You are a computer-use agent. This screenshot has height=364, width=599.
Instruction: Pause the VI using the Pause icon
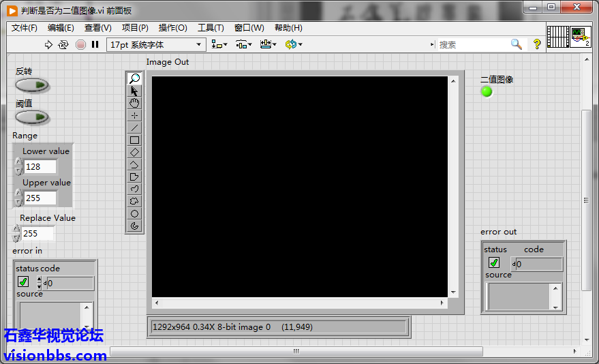click(95, 44)
